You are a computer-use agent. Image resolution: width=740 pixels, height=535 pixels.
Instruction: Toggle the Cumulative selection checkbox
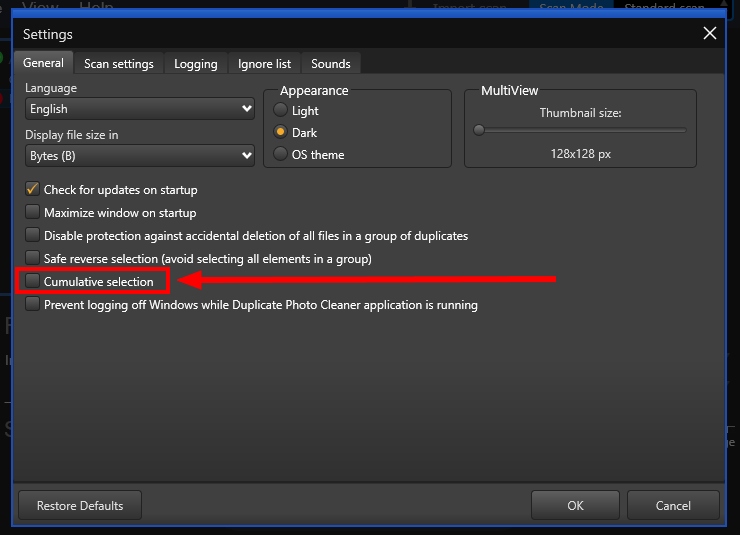click(x=33, y=282)
